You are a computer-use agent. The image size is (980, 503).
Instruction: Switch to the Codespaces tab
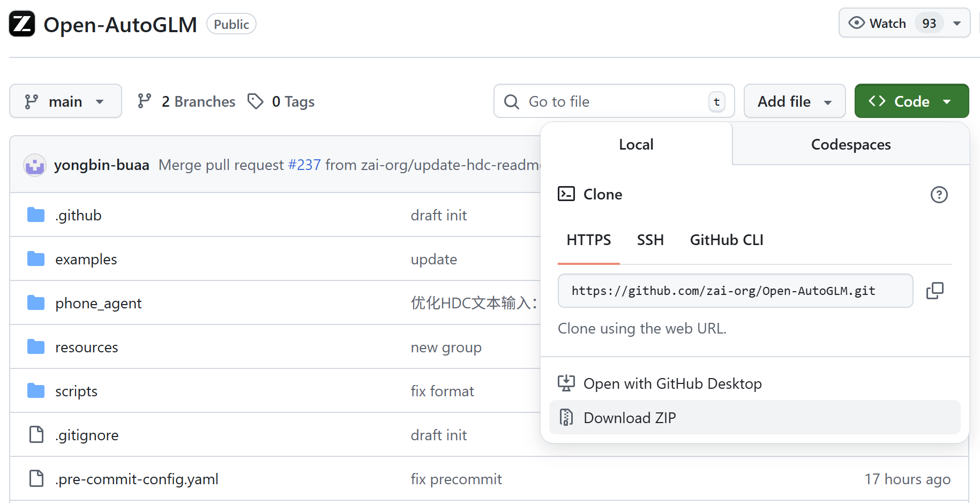click(851, 144)
